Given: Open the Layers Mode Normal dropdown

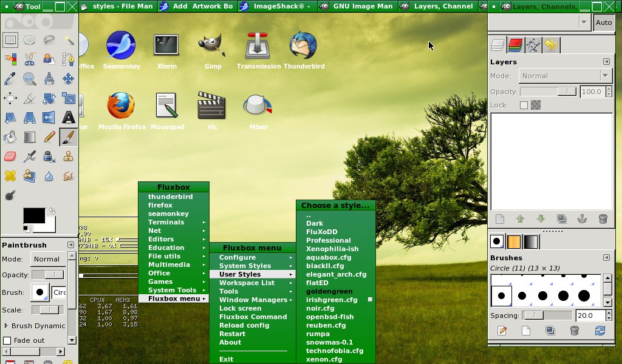Looking at the screenshot, I should tap(566, 76).
